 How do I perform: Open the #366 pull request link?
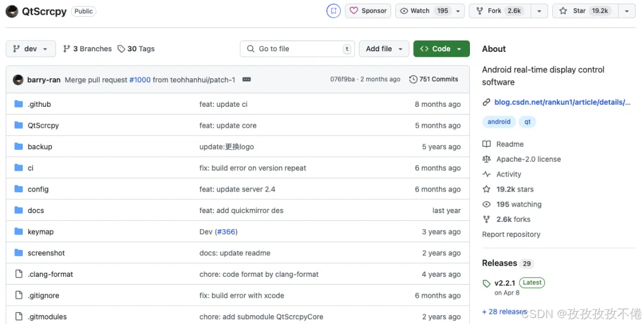click(227, 232)
